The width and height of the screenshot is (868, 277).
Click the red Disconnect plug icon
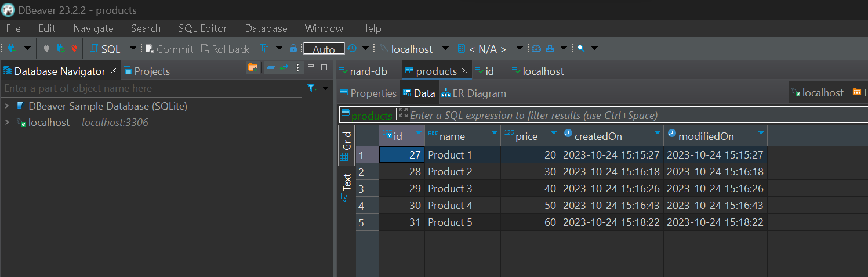point(74,49)
